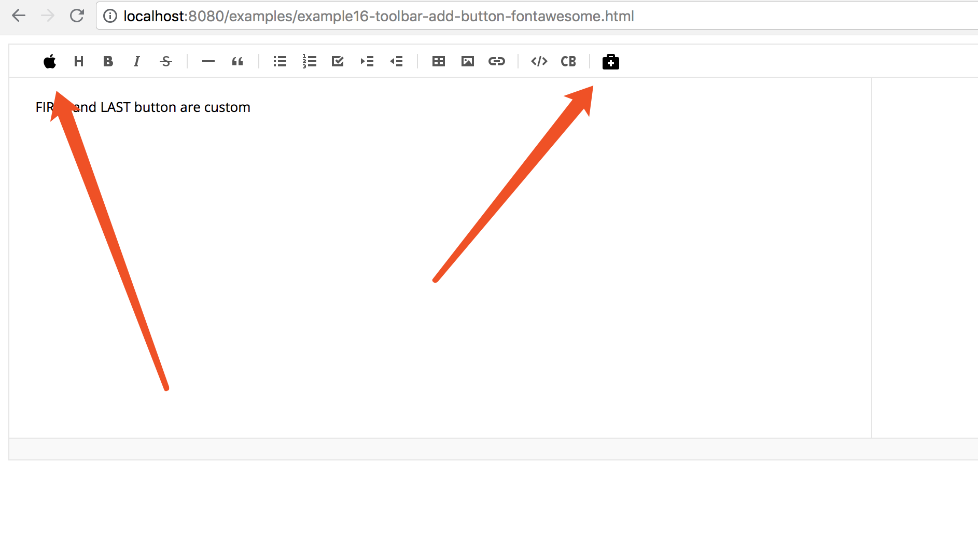Insert a blockquote
The height and width of the screenshot is (560, 978).
coord(237,61)
